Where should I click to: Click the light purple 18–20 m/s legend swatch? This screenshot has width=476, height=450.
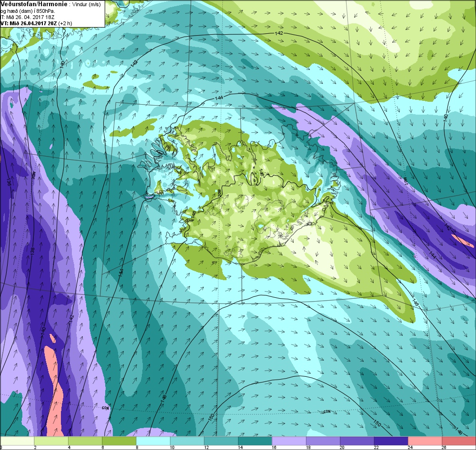pos(323,440)
